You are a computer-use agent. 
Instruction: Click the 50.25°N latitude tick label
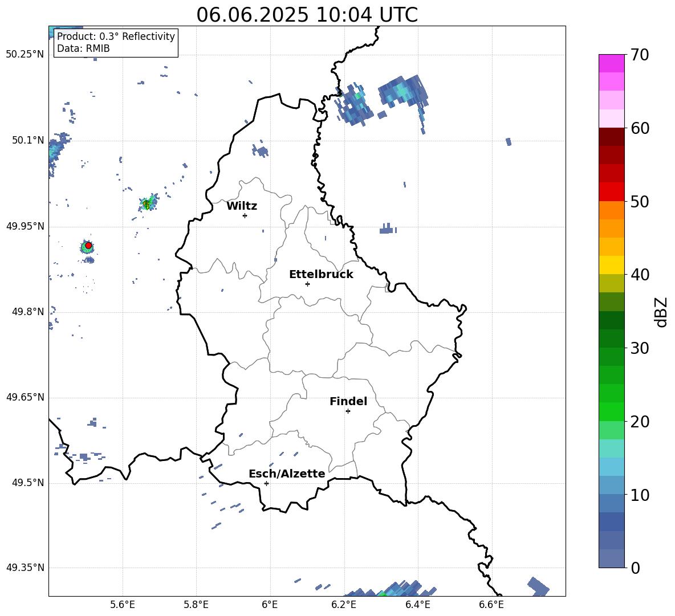pos(25,55)
